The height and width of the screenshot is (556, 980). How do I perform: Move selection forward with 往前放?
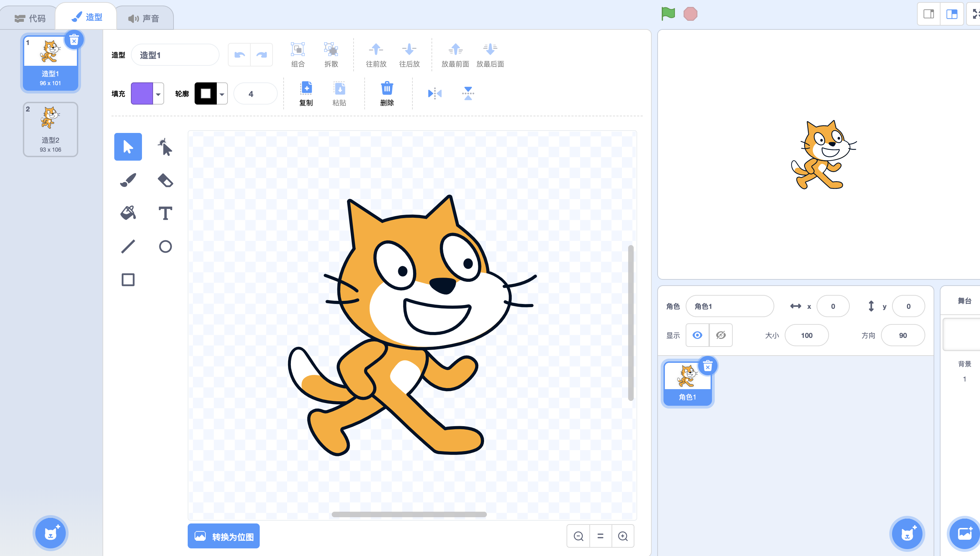pos(376,55)
